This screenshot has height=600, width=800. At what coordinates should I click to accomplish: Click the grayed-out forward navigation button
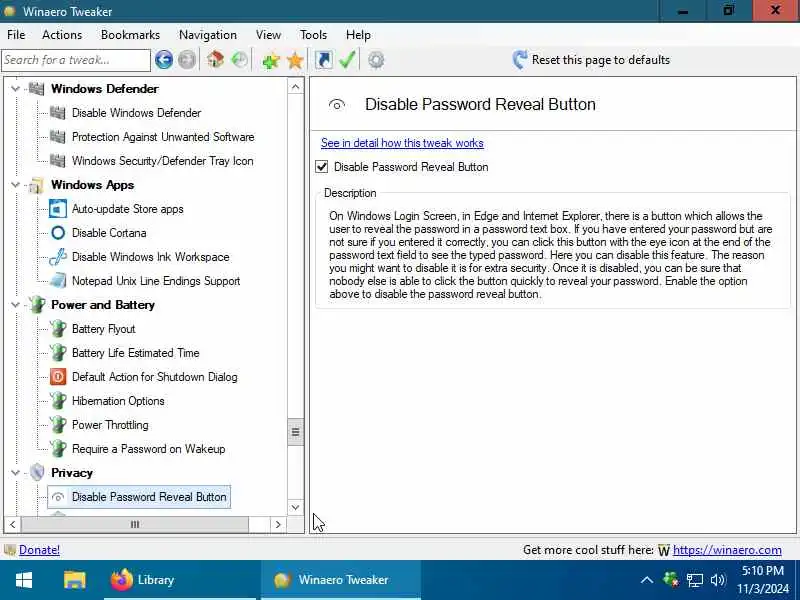[x=187, y=60]
